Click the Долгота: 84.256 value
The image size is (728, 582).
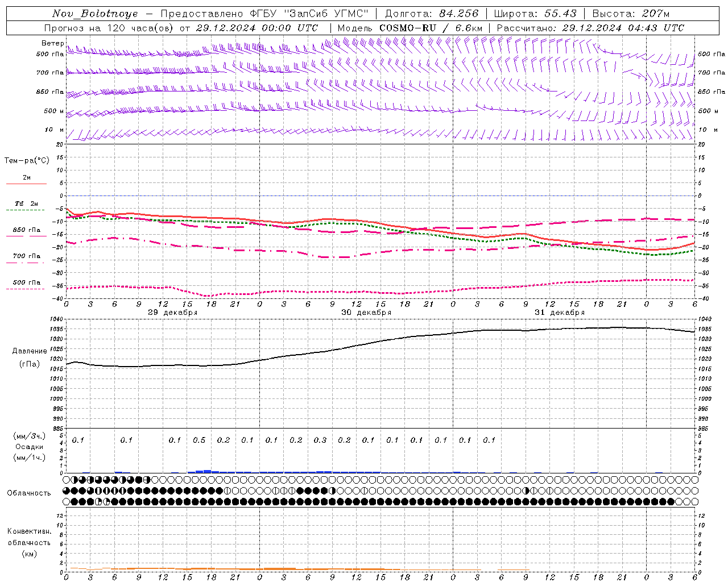click(x=432, y=14)
